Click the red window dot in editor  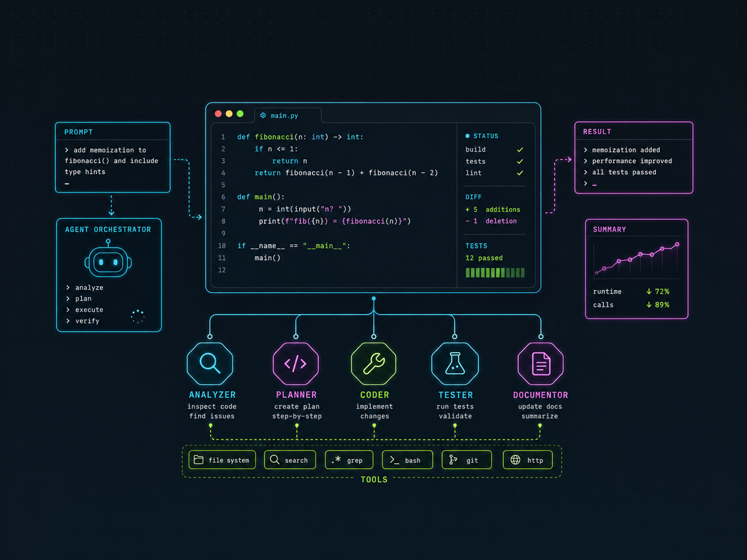tap(218, 114)
